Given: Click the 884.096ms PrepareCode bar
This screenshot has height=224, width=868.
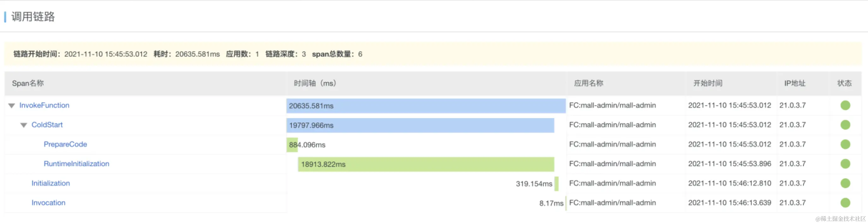Looking at the screenshot, I should (292, 145).
